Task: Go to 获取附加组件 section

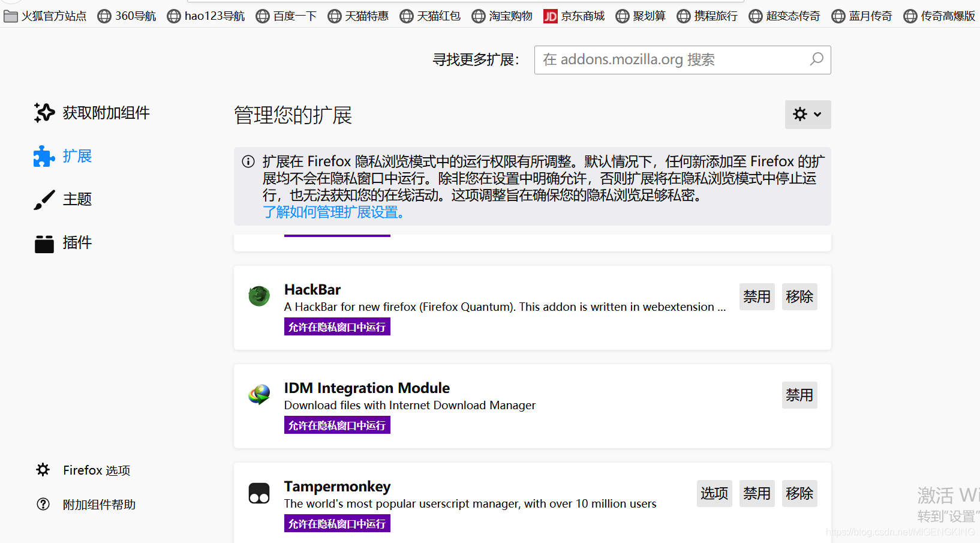Action: [92, 113]
